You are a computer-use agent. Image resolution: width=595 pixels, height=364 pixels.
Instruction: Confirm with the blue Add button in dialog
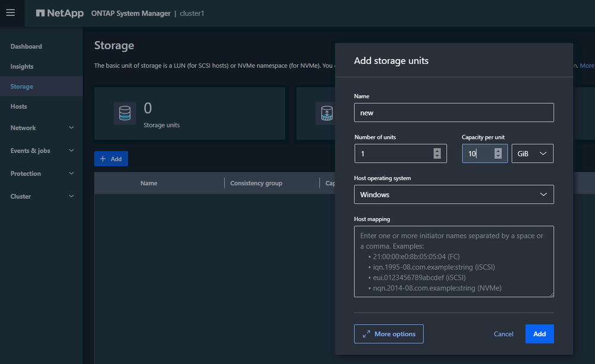[x=539, y=334]
